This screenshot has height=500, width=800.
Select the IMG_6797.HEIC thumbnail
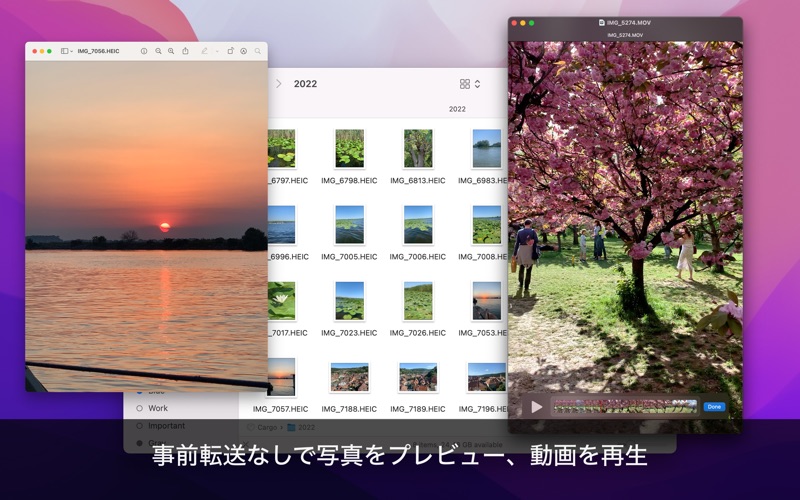coord(282,148)
